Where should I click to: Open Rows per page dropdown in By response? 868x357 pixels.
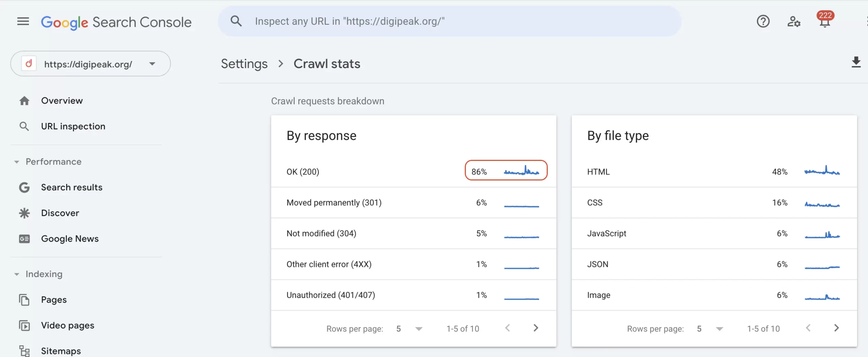point(409,329)
